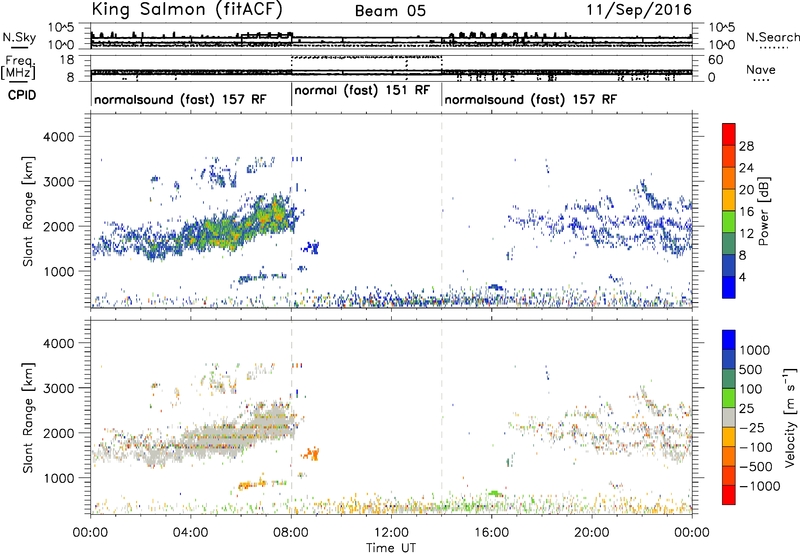Click the orange velocity patch near 08:45

[310, 454]
